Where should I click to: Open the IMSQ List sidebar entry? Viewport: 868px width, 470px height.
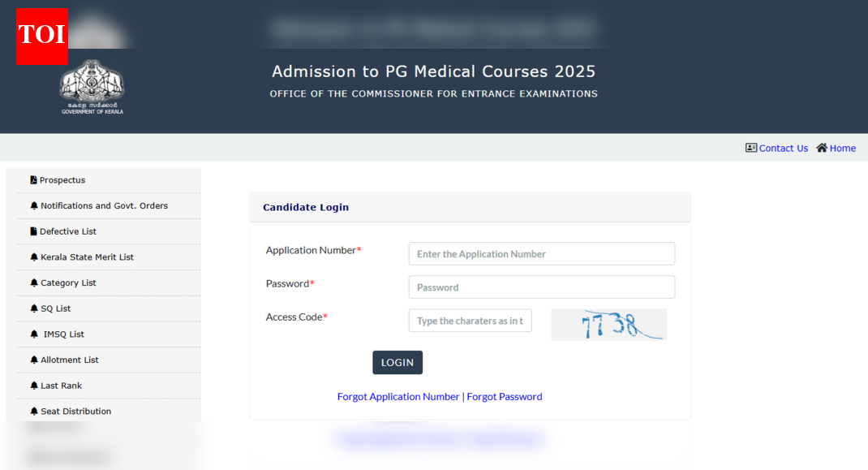tap(63, 334)
